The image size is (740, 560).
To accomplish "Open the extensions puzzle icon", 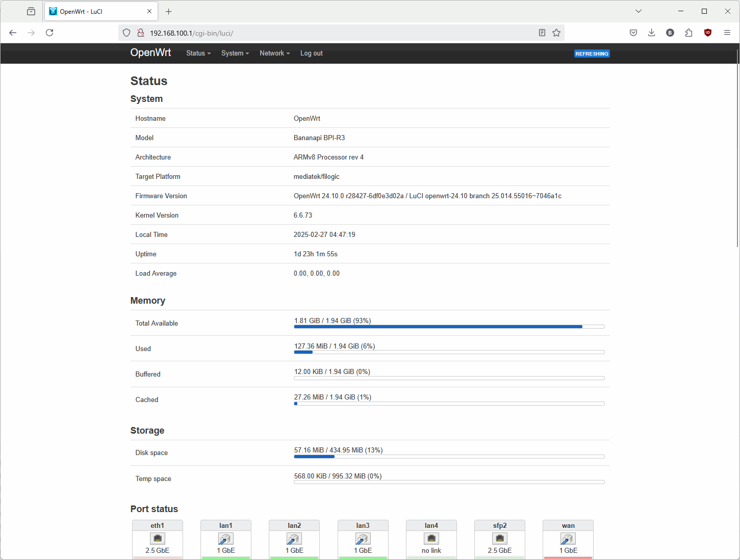I will click(x=689, y=33).
